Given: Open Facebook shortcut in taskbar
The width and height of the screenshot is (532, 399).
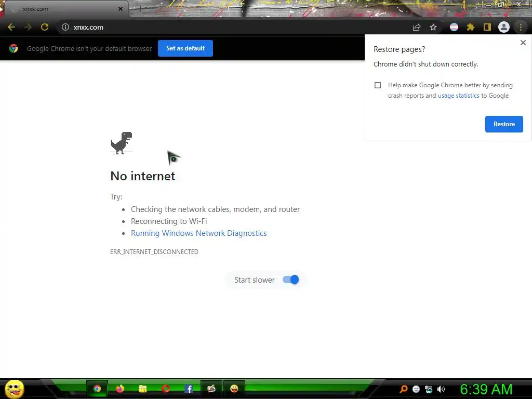Looking at the screenshot, I should (x=188, y=389).
